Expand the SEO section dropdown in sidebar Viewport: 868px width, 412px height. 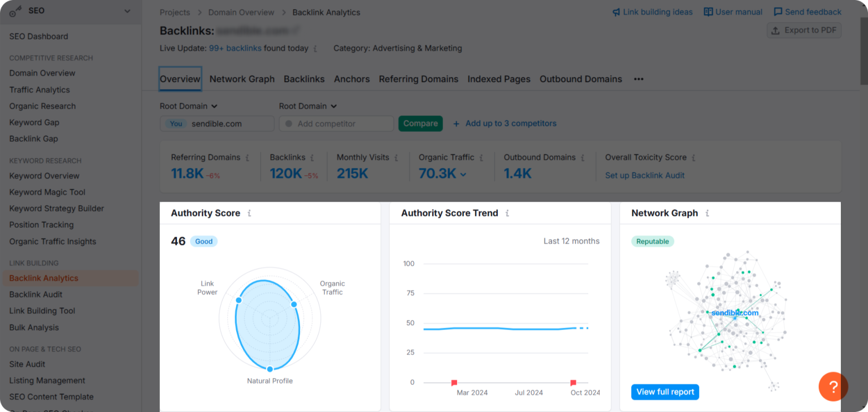[127, 11]
